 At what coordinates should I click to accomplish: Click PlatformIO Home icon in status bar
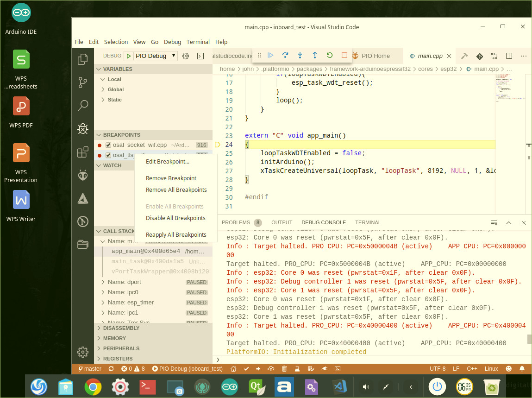coord(233,369)
